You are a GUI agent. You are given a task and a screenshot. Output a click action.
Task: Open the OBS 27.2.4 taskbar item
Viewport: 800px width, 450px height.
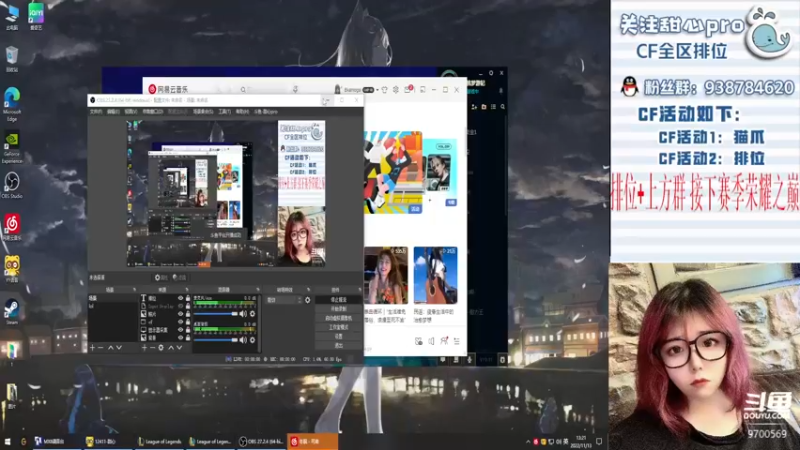pos(261,441)
